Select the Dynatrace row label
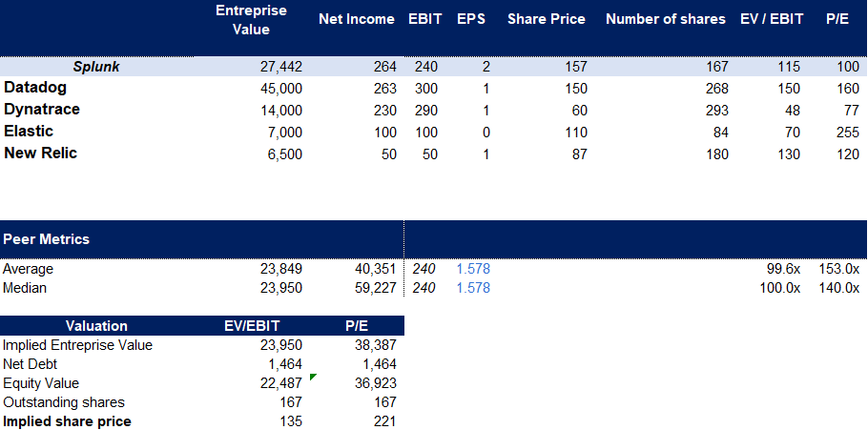868x430 pixels. 42,110
